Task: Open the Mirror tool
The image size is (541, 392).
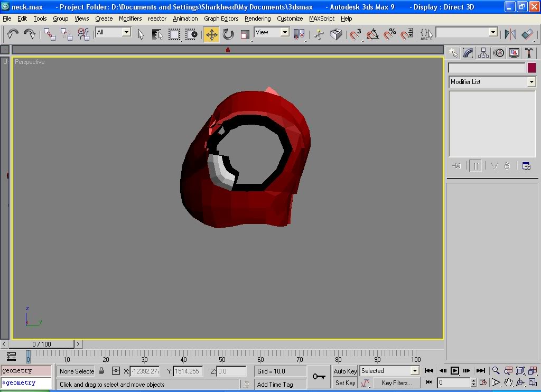Action: pyautogui.click(x=510, y=34)
